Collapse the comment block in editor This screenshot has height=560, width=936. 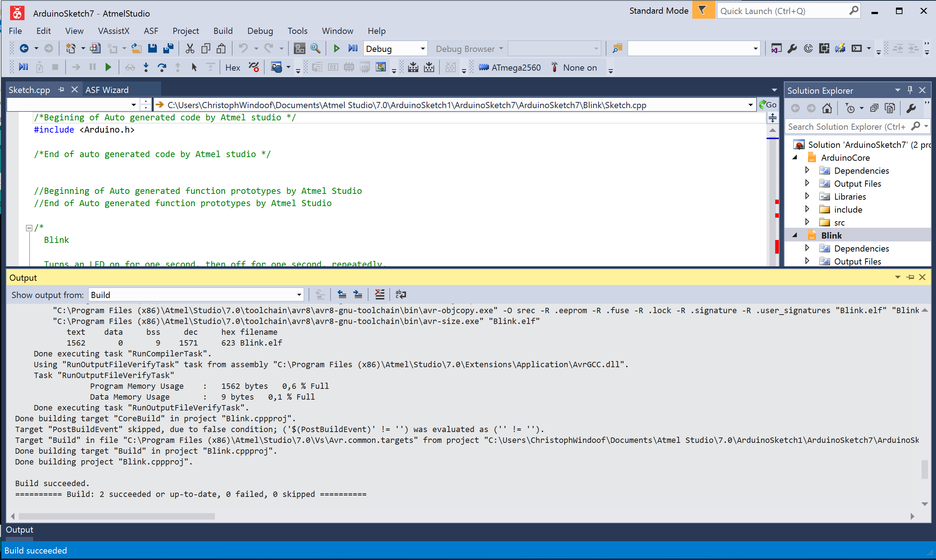pyautogui.click(x=29, y=228)
